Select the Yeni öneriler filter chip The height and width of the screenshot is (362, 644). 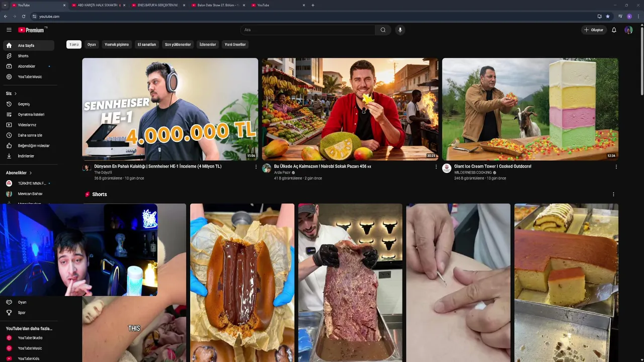(x=235, y=44)
